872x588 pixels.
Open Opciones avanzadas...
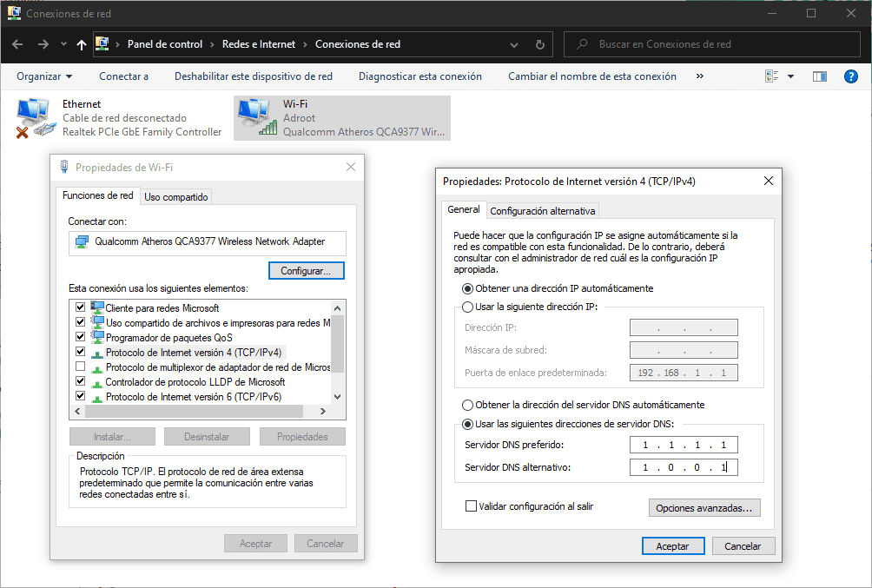(x=704, y=508)
